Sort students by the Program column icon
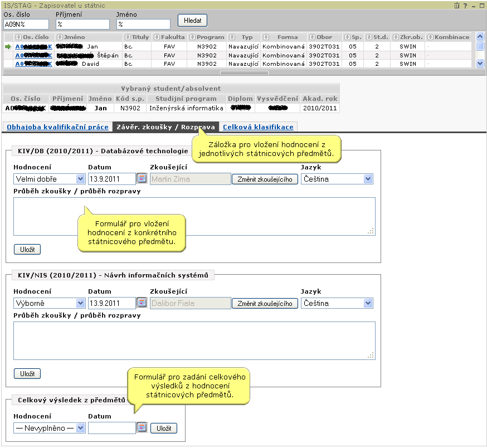Image resolution: width=487 pixels, height=448 pixels. click(x=193, y=37)
